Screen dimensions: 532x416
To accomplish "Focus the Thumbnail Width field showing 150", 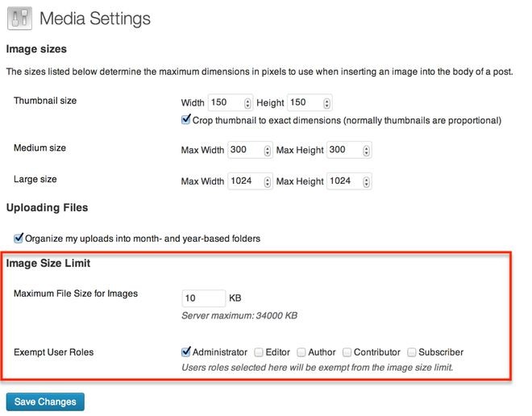I will click(231, 102).
